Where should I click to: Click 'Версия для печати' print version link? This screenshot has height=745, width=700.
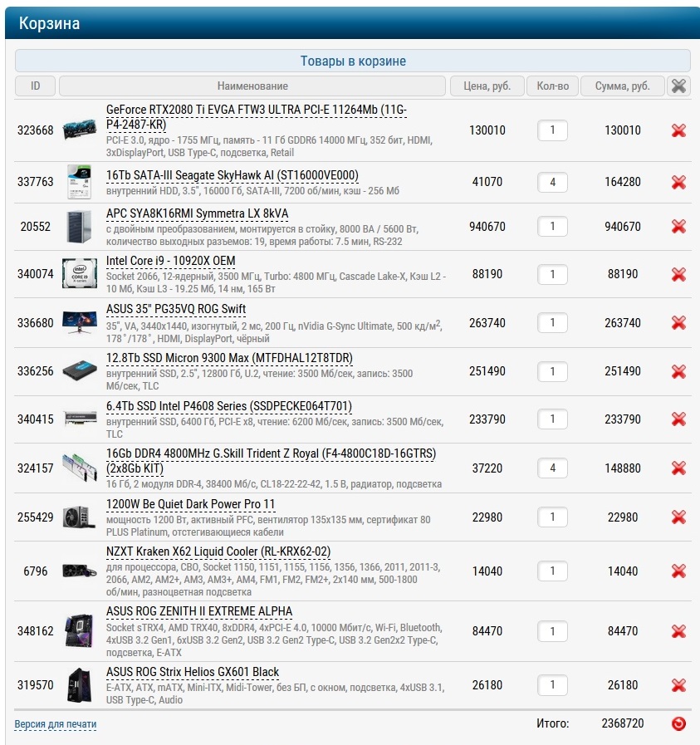[x=55, y=724]
